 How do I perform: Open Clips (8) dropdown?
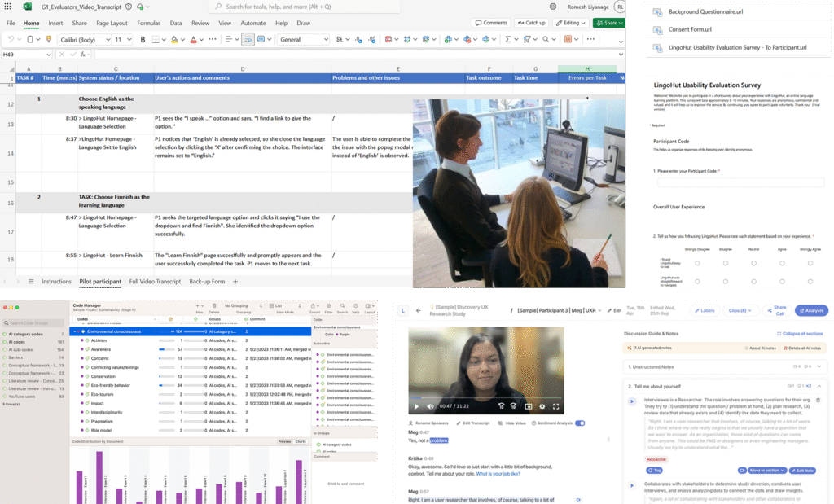(x=740, y=310)
